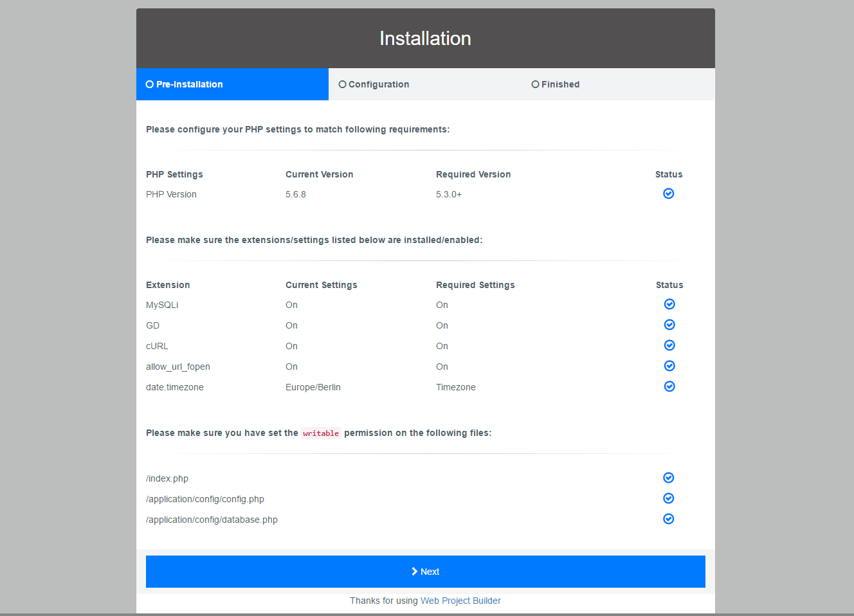Click the status icon for database.php

coord(668,519)
